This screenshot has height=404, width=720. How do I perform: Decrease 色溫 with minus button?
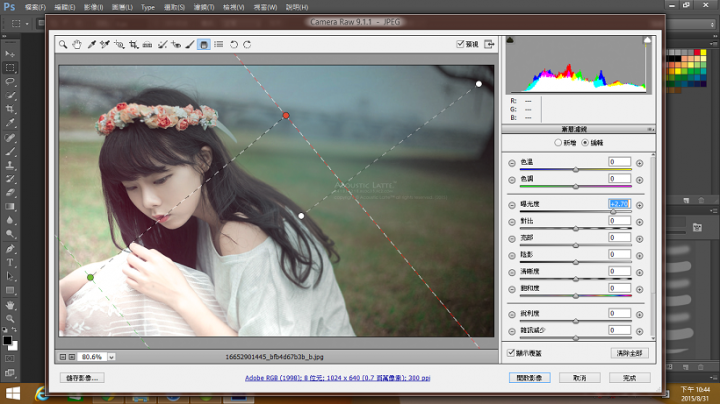(512, 163)
